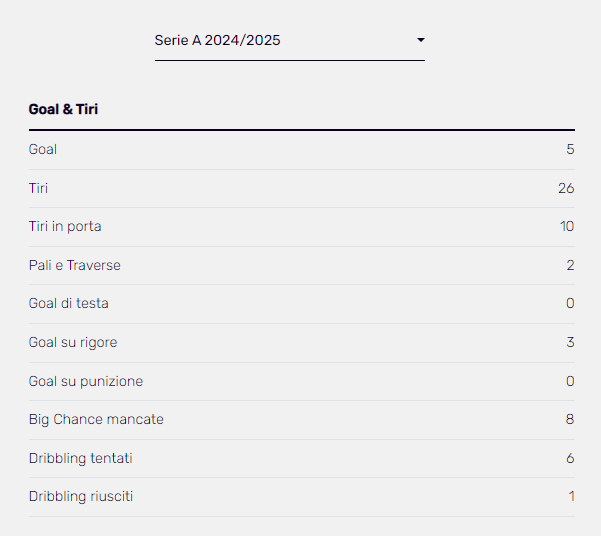The width and height of the screenshot is (601, 536).
Task: Select the Tiri in porta value 10
Action: coord(567,226)
